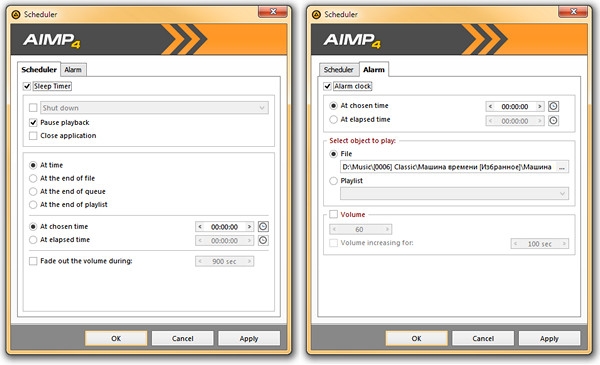Viewport: 600px width, 365px height.
Task: Increase the 100 sec volume increasing value
Action: coord(564,244)
